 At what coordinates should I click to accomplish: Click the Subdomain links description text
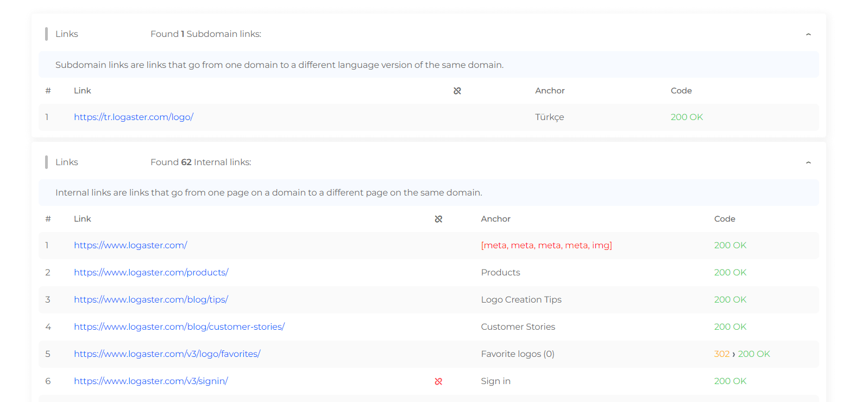coord(279,65)
